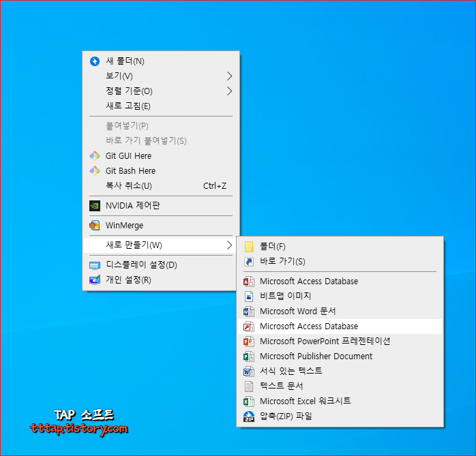Expand the 보기(V) submenu arrow
Image resolution: width=476 pixels, height=456 pixels.
coord(230,76)
